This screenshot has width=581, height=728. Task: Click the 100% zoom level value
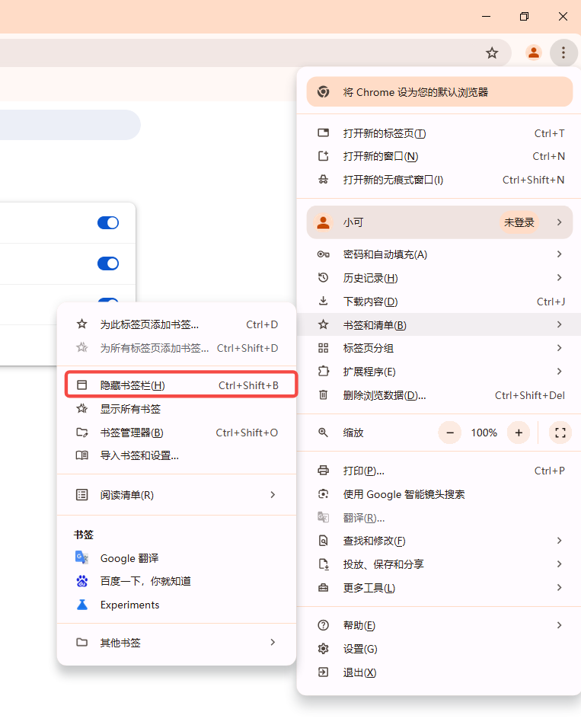click(x=484, y=433)
